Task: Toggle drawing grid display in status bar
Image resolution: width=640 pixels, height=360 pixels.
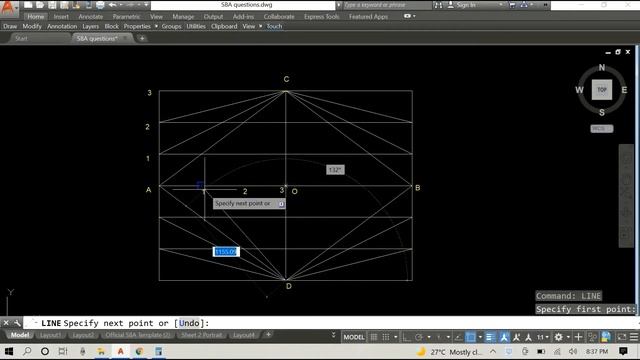Action: pyautogui.click(x=373, y=337)
